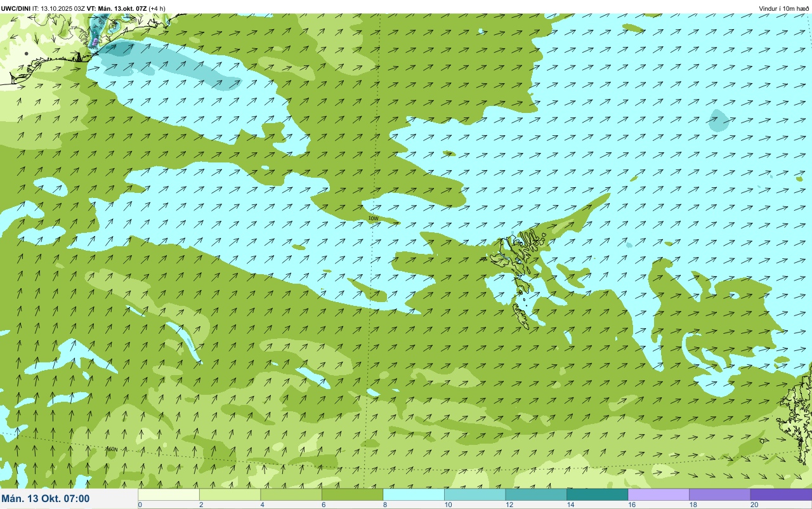Click the 10–12 m/s turquoise legend swatch

475,494
